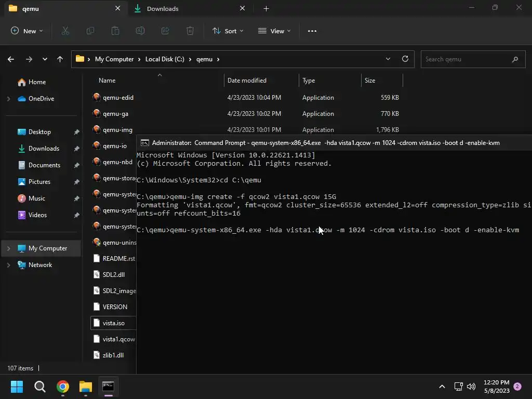The height and width of the screenshot is (399, 532).
Task: Open Google Chrome from taskbar
Action: [x=63, y=387]
